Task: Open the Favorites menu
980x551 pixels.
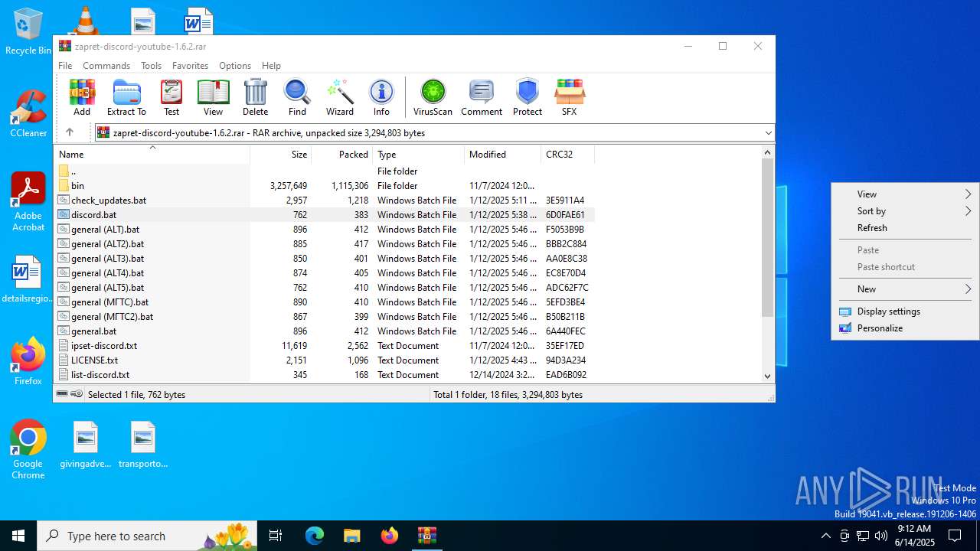Action: coord(190,66)
